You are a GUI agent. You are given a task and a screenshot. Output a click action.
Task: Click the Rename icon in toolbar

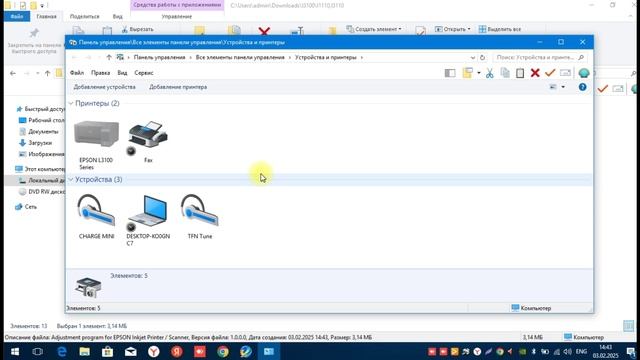coord(565,73)
